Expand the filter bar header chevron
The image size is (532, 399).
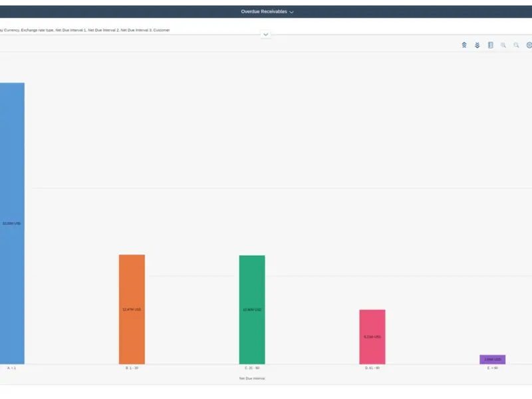click(x=266, y=34)
